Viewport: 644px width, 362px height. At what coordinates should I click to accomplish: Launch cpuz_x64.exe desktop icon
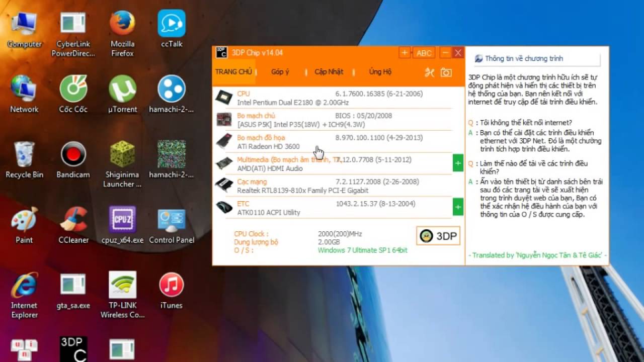coord(122,225)
